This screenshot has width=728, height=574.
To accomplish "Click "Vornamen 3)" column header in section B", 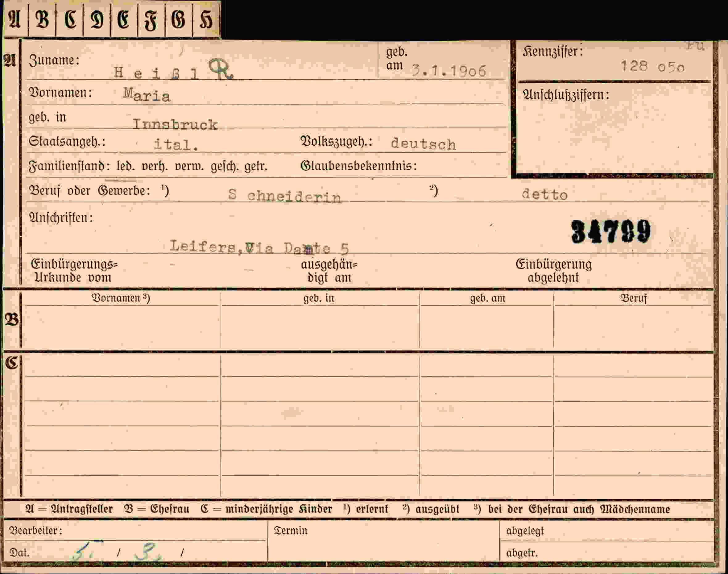I will 121,298.
